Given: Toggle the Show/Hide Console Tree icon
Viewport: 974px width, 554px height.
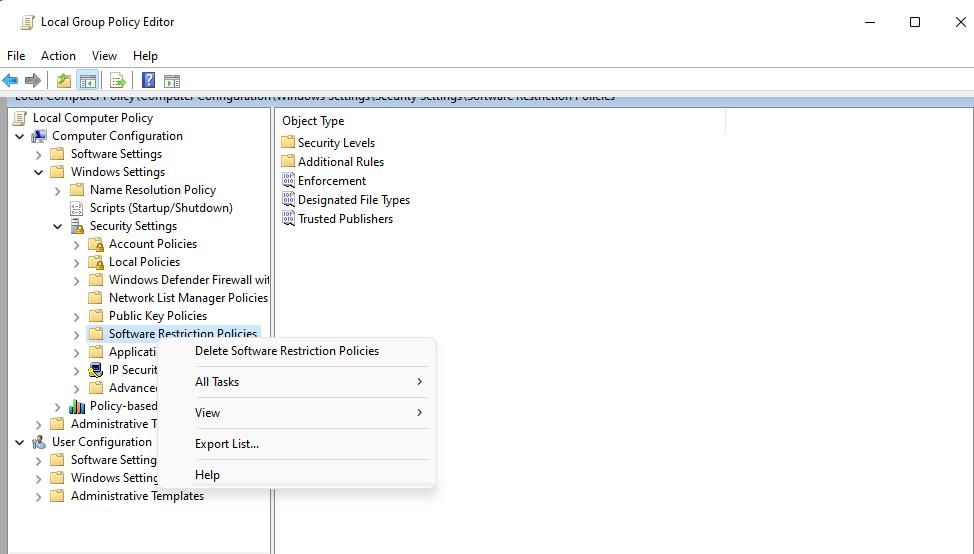Looking at the screenshot, I should pos(88,81).
